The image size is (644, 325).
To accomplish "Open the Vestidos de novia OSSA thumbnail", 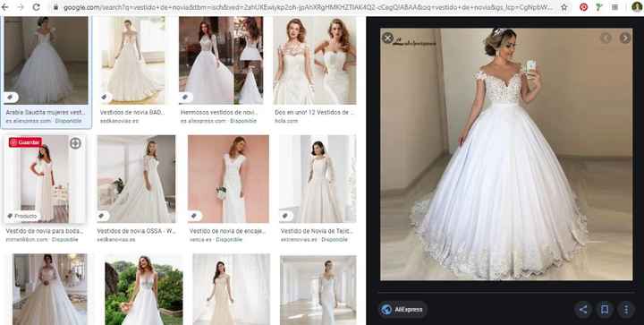I will click(x=136, y=179).
